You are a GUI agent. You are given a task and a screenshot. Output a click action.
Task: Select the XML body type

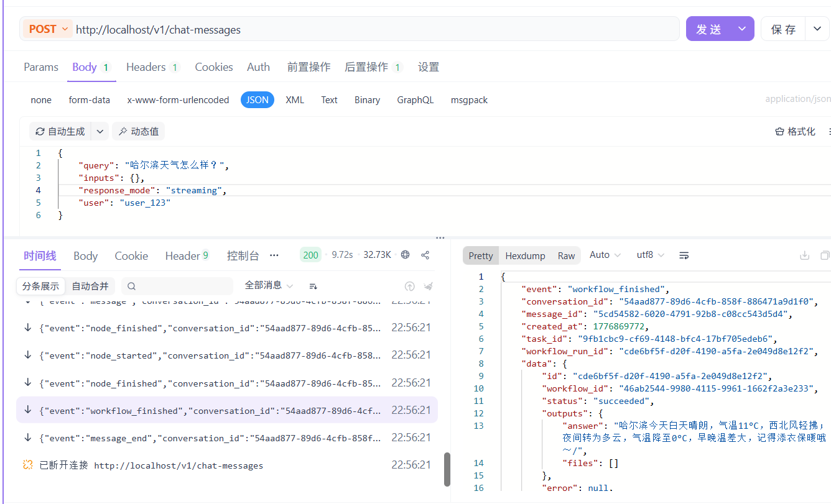click(x=295, y=100)
